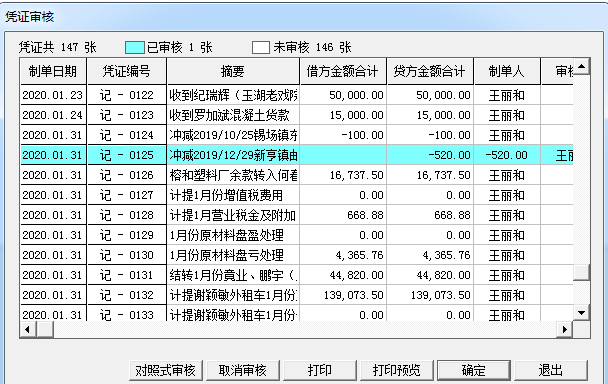Click credit amount 668.88
Screen dimensions: 608x384
430,215
